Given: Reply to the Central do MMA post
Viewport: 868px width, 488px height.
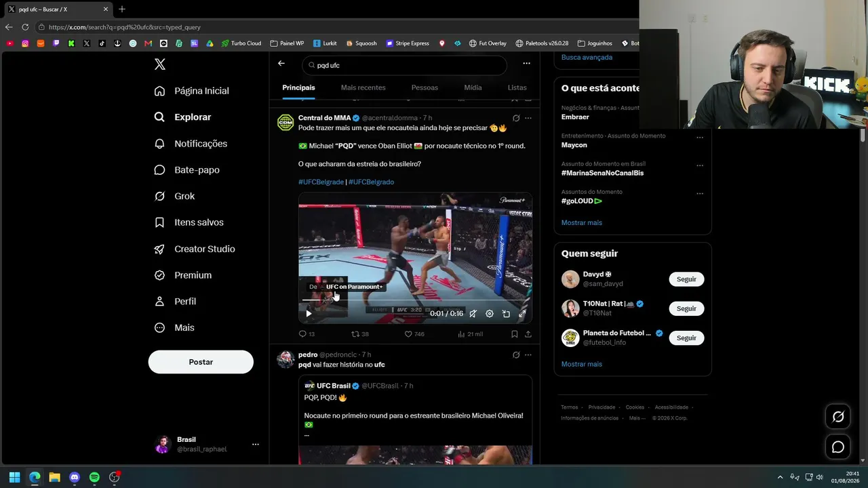Looking at the screenshot, I should (307, 334).
